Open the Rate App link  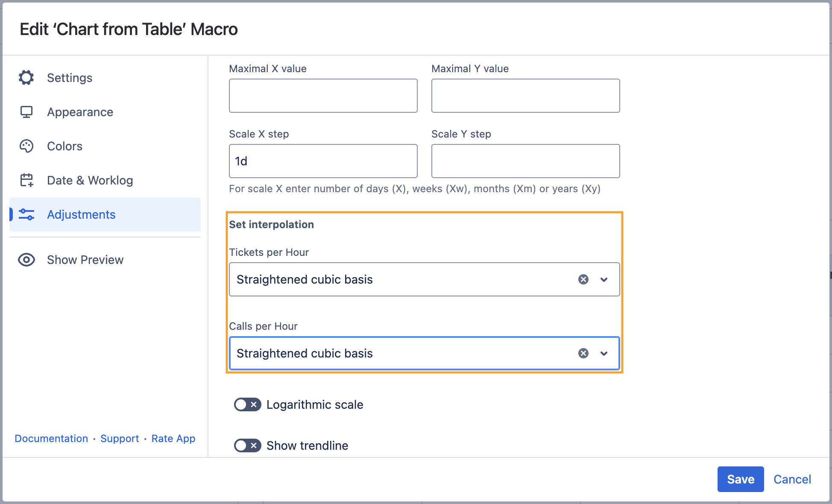173,439
